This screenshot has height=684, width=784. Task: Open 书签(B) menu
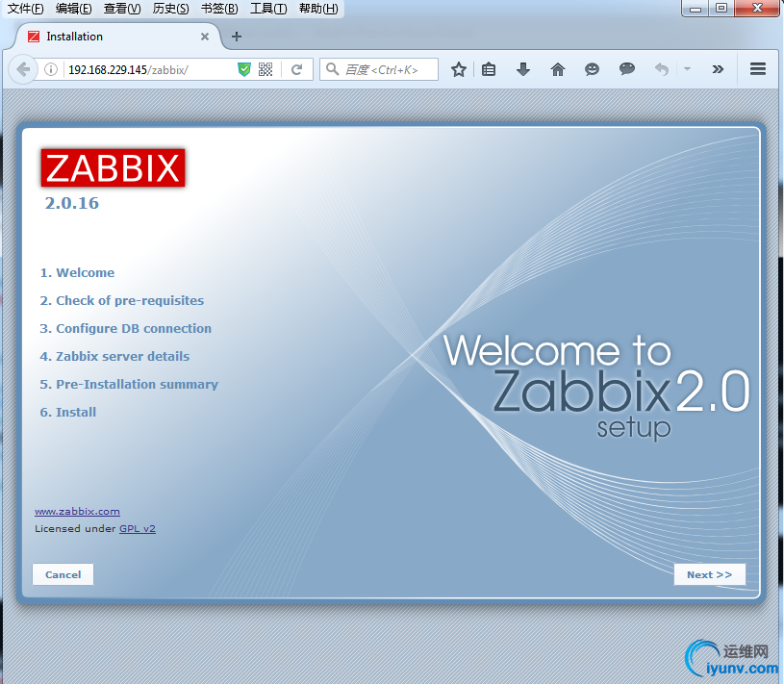pos(219,9)
